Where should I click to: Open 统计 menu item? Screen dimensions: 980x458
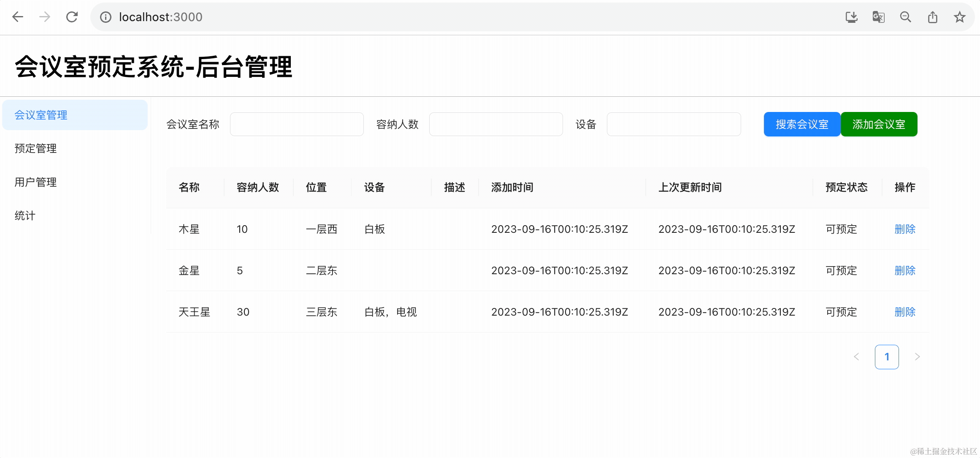(25, 215)
